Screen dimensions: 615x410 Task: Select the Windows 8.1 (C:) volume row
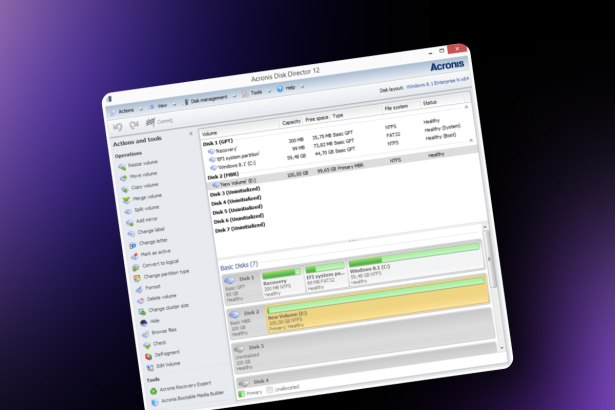coord(243,164)
